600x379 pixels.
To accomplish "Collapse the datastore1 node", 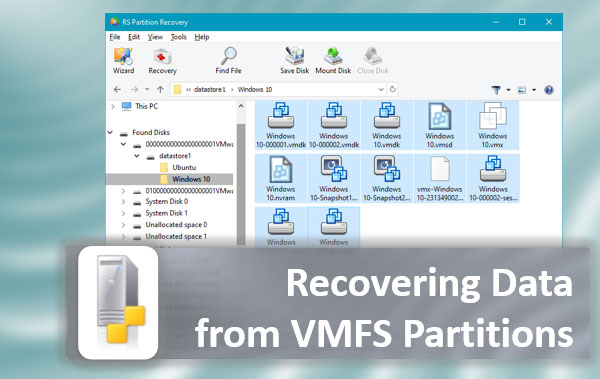I will pyautogui.click(x=137, y=156).
